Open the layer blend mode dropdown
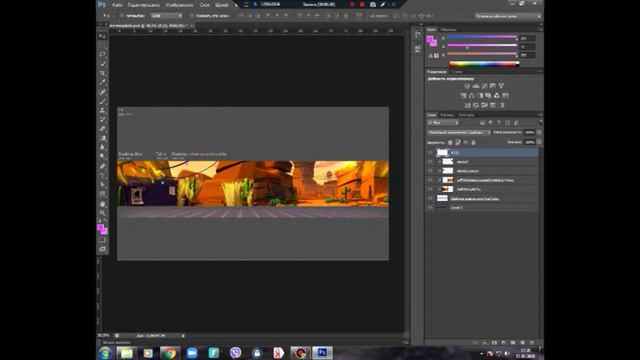The width and height of the screenshot is (640, 360). [x=459, y=132]
